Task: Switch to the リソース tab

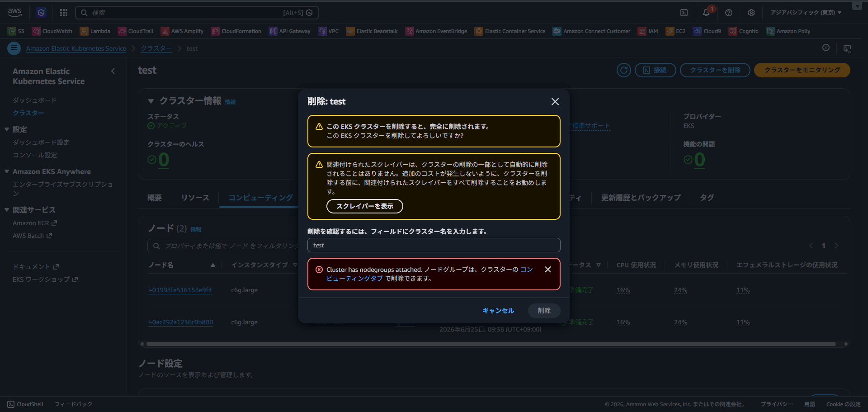Action: (x=195, y=198)
